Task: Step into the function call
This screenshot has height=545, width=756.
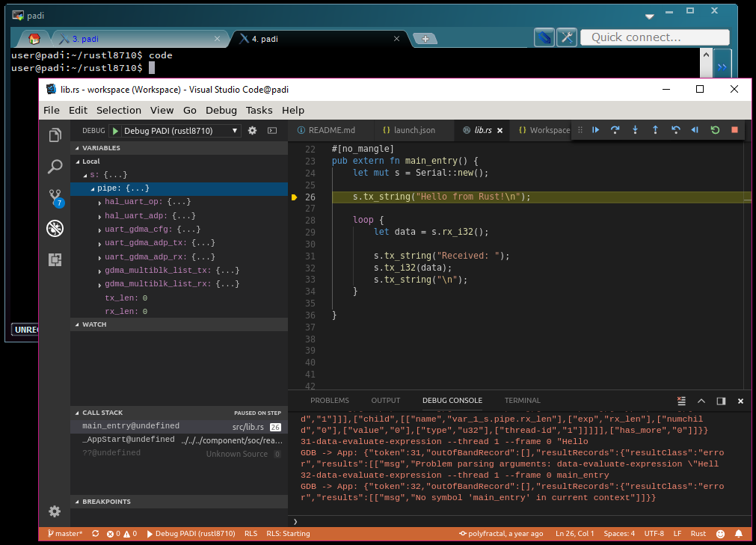Action: [x=635, y=129]
